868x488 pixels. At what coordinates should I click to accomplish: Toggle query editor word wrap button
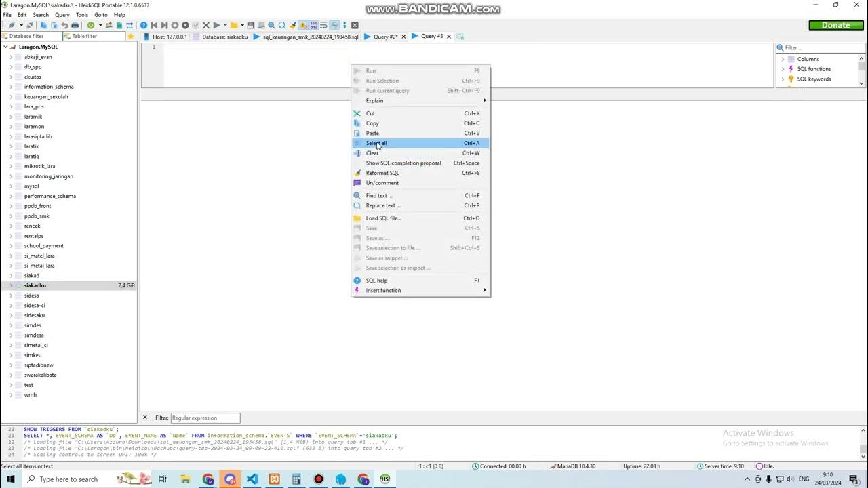click(x=324, y=25)
